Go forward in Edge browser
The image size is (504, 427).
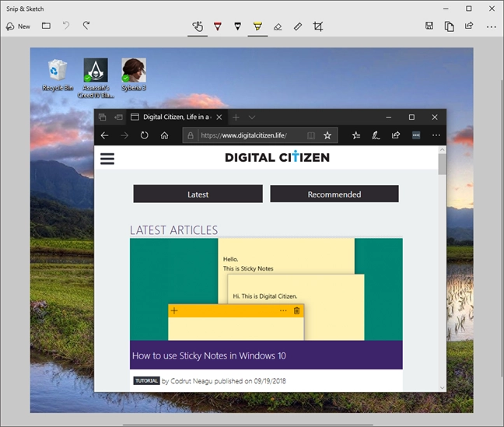(124, 135)
